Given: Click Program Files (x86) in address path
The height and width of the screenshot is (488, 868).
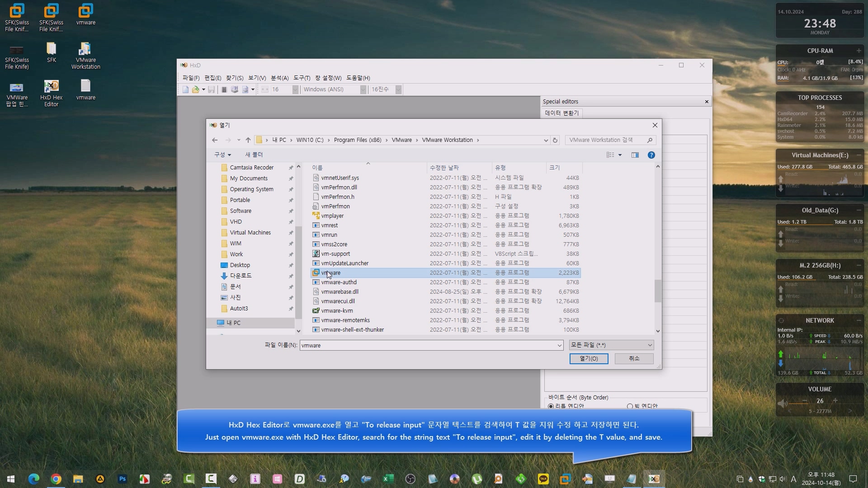Looking at the screenshot, I should [357, 140].
